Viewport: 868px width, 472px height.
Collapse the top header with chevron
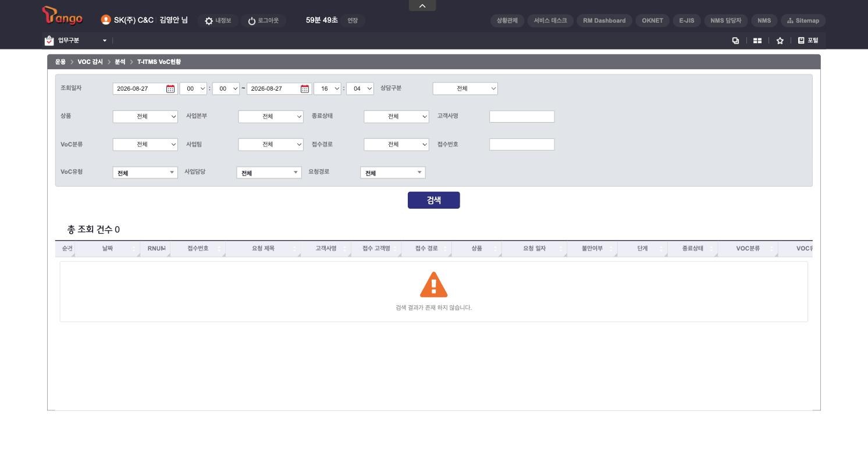(422, 5)
